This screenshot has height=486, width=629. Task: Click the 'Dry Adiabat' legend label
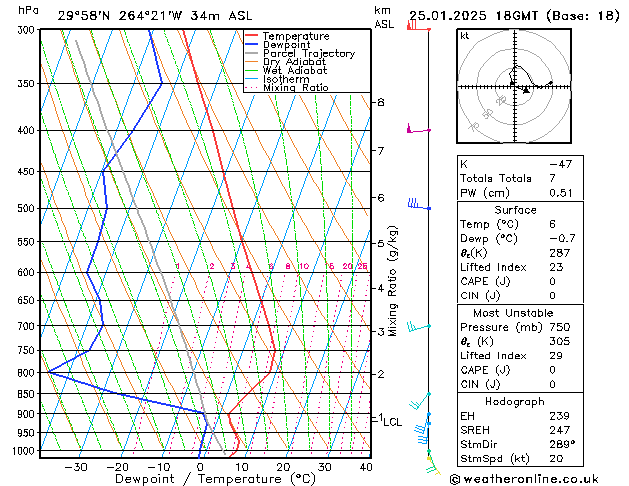point(294,62)
